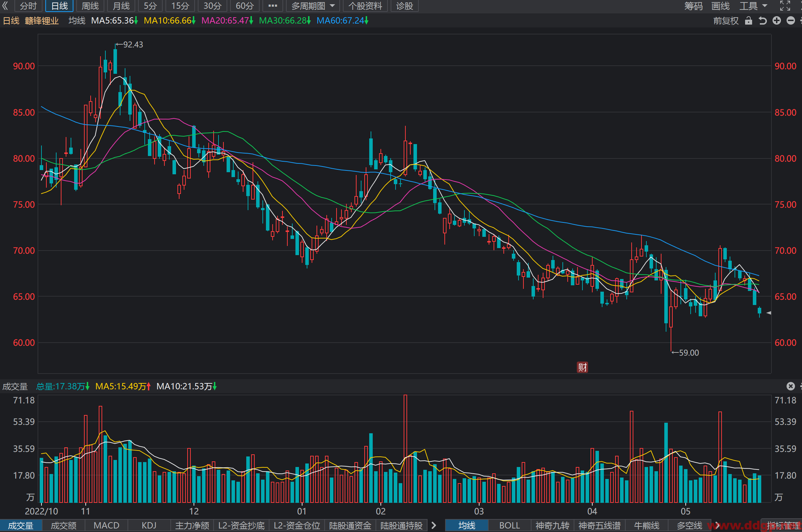Switch to the 月线 monthly period
Viewport: 802px width, 532px height.
tap(121, 6)
